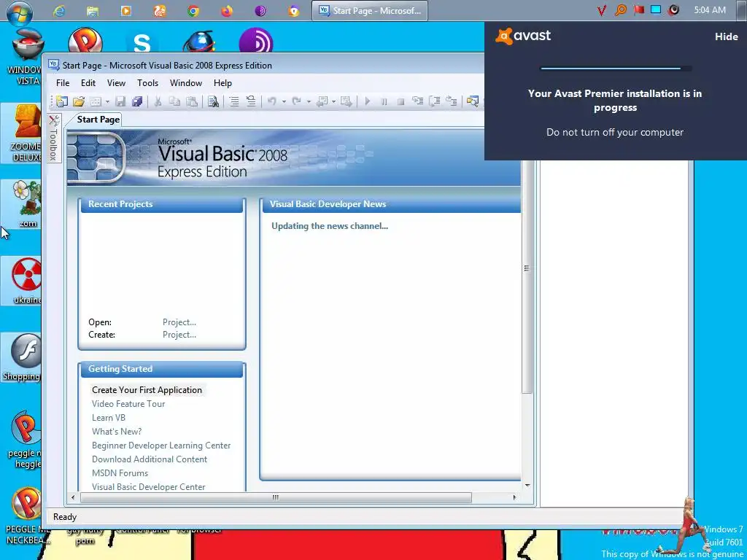Screen dimensions: 747x560
Task: Click the Undo arrow icon
Action: click(272, 101)
